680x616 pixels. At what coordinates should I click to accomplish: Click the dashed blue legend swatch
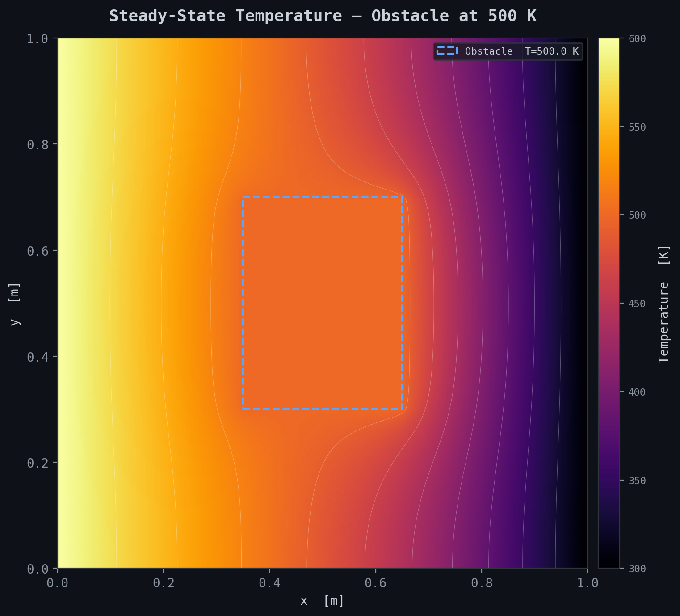(x=447, y=51)
